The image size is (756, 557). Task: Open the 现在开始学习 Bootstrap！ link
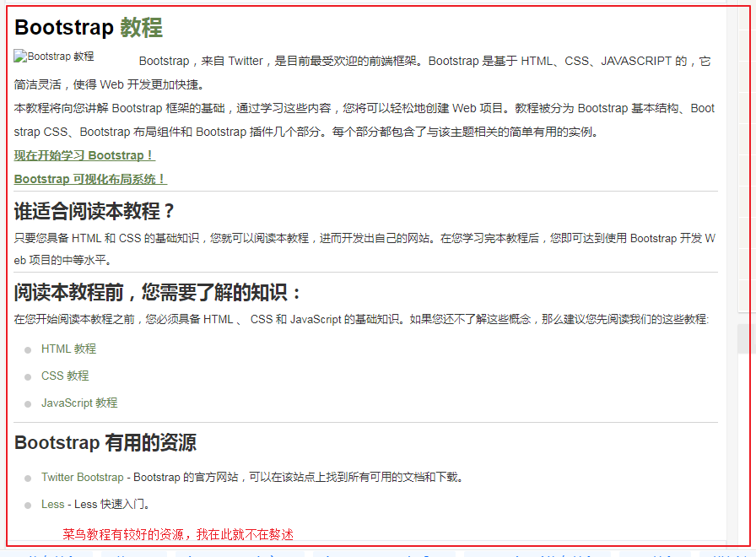click(x=84, y=155)
